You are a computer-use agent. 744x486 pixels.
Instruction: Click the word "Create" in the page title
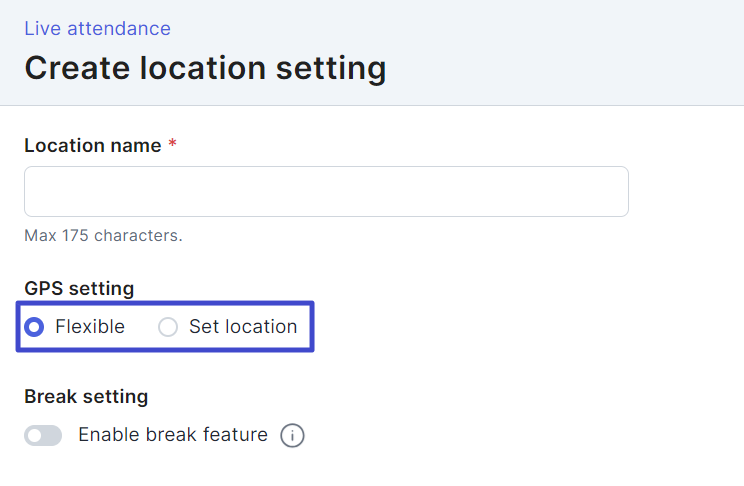tap(78, 68)
